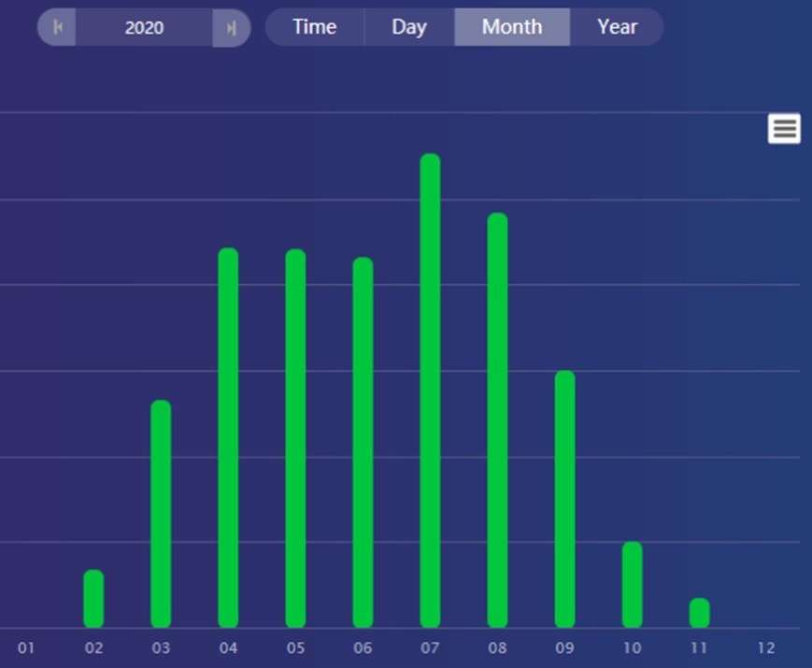Select the small November (11) bar
812x668 pixels.
[x=699, y=613]
